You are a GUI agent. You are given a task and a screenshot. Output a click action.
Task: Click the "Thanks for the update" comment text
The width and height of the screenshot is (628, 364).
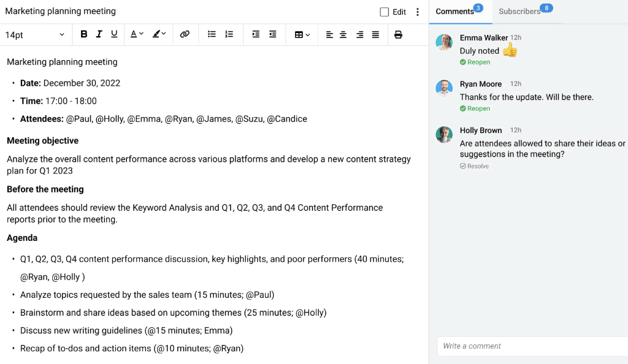(527, 97)
